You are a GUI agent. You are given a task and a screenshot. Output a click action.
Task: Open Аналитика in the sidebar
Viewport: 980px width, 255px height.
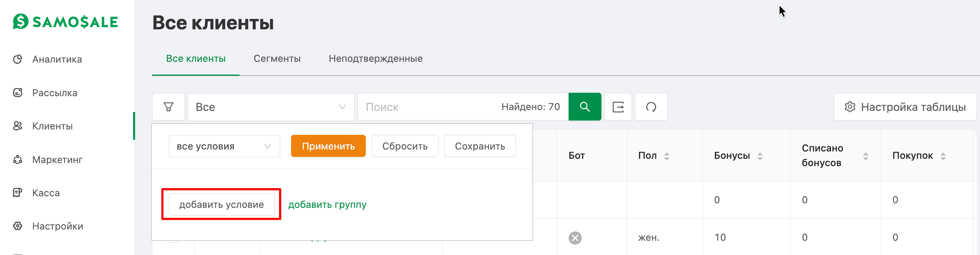coord(57,59)
